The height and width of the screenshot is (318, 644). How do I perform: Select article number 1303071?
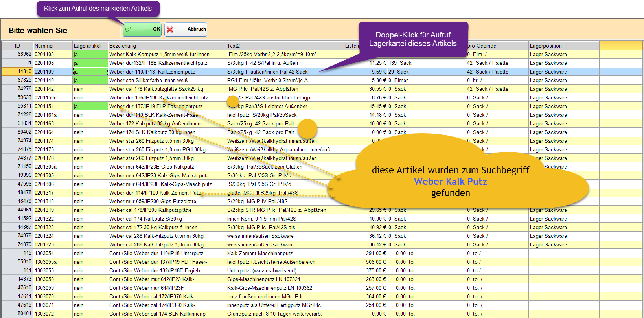tap(53, 305)
